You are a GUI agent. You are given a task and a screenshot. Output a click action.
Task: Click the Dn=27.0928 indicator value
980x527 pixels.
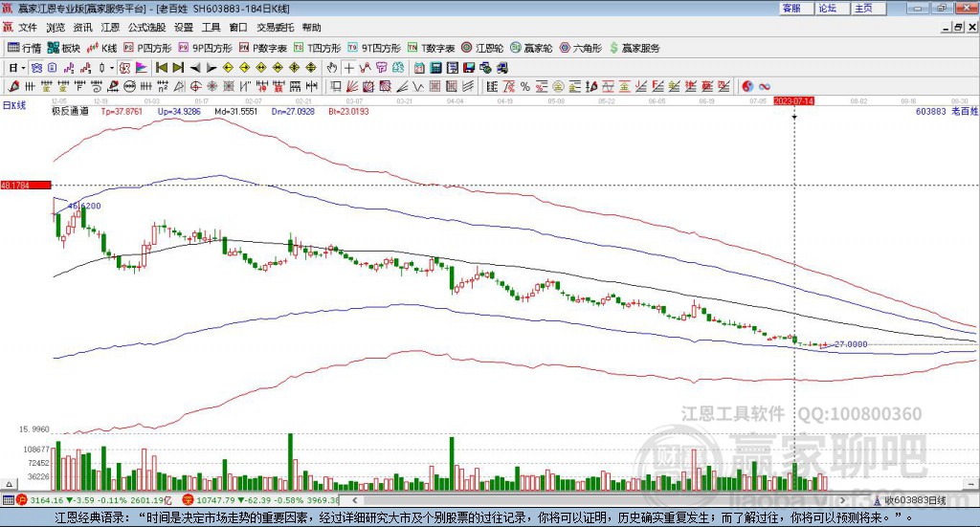(293, 111)
